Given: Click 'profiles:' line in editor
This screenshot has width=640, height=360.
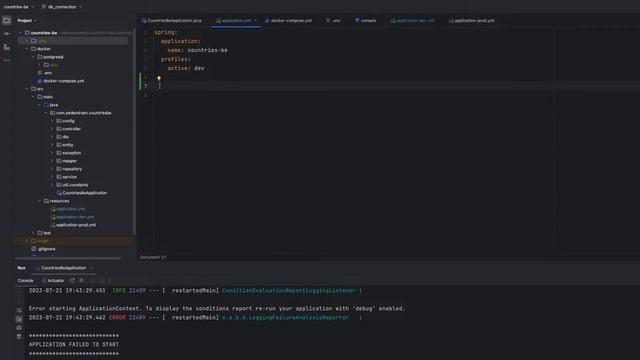Looking at the screenshot, I should [176, 59].
